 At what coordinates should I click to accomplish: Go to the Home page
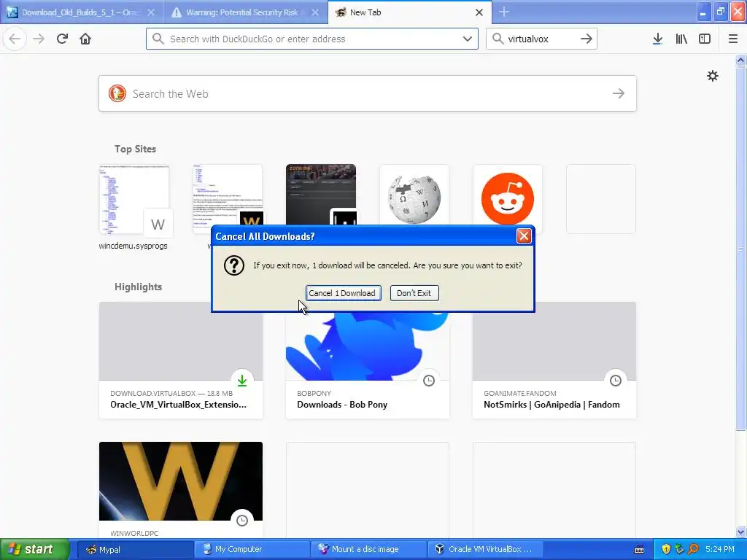coord(85,39)
